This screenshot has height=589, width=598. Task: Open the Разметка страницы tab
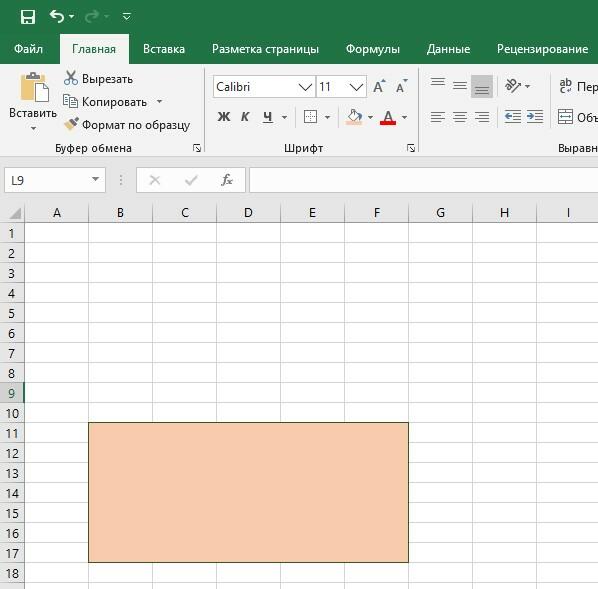pos(265,49)
